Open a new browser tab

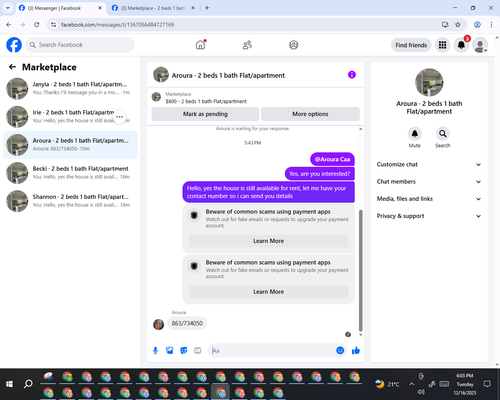tap(207, 8)
